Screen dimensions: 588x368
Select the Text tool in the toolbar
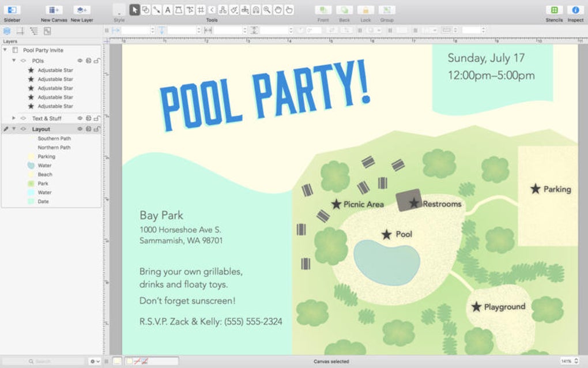tap(168, 10)
